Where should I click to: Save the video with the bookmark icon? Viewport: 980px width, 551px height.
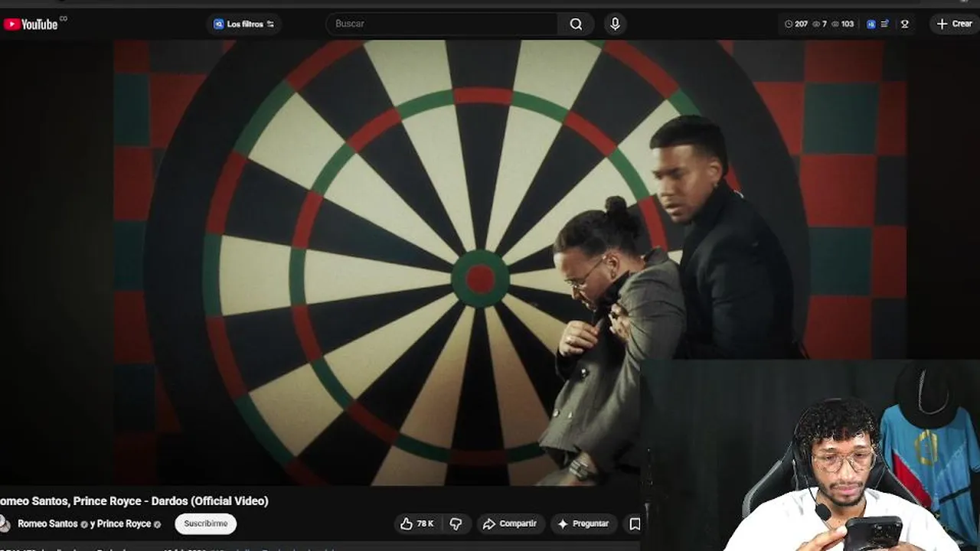[x=635, y=523]
